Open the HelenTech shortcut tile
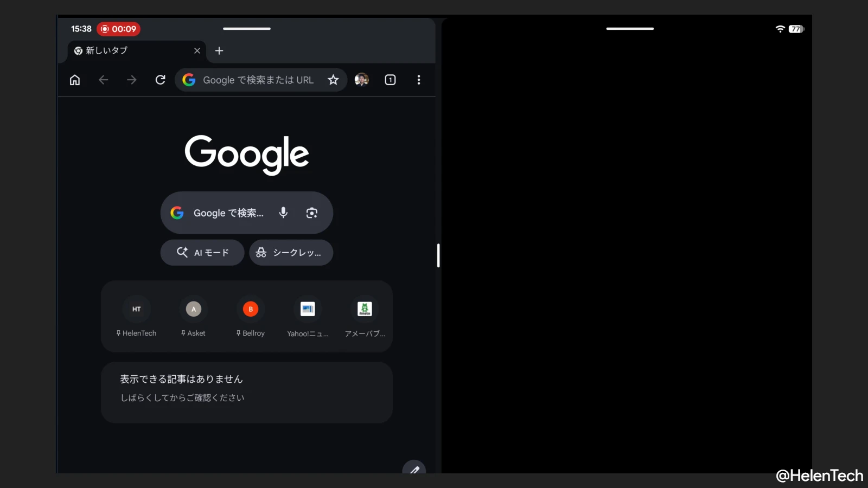Screen dimensions: 868x488 click(x=136, y=317)
